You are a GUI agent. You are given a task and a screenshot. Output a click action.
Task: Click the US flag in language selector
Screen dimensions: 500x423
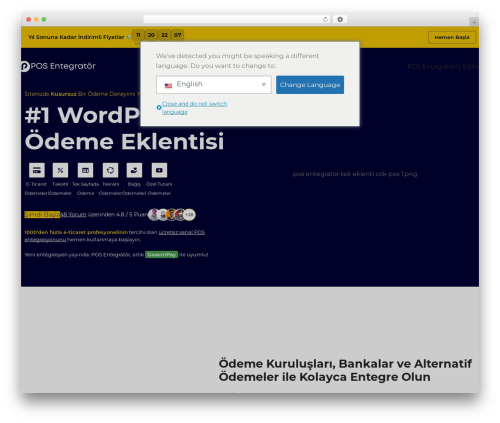pyautogui.click(x=168, y=86)
